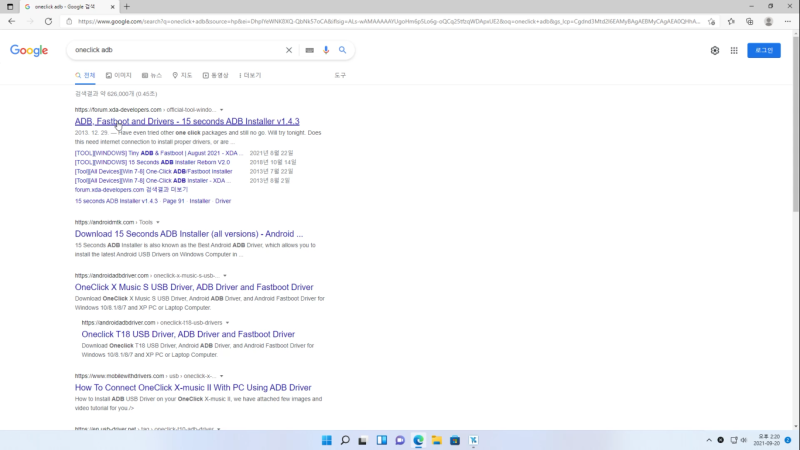Show hidden system tray icons
The image size is (800, 450).
click(709, 440)
